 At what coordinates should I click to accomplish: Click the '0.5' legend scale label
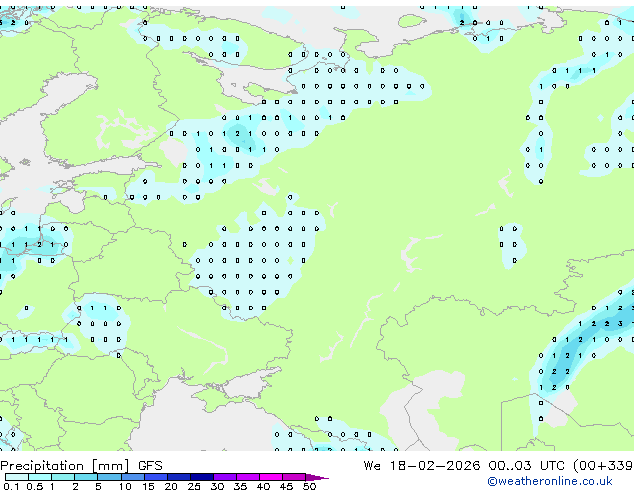click(34, 486)
